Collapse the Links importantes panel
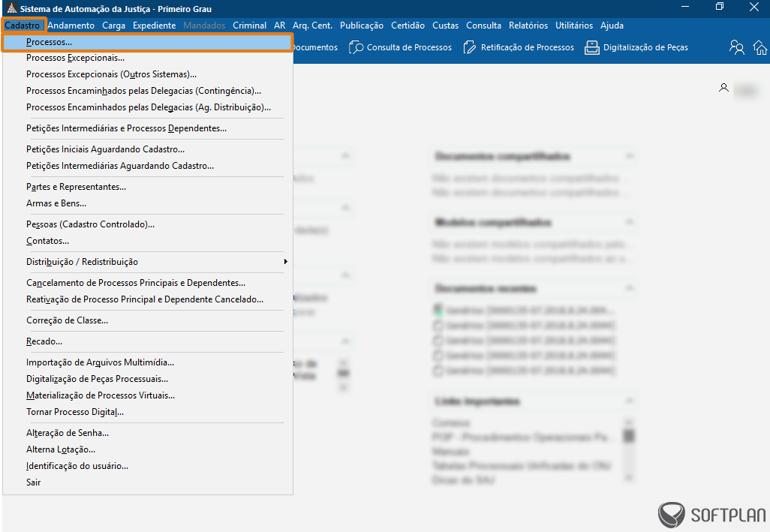Viewport: 770px width, 532px height. [x=629, y=401]
